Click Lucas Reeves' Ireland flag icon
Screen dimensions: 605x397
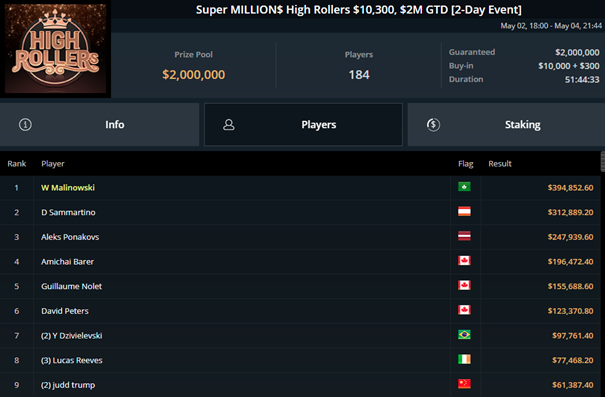pyautogui.click(x=464, y=360)
